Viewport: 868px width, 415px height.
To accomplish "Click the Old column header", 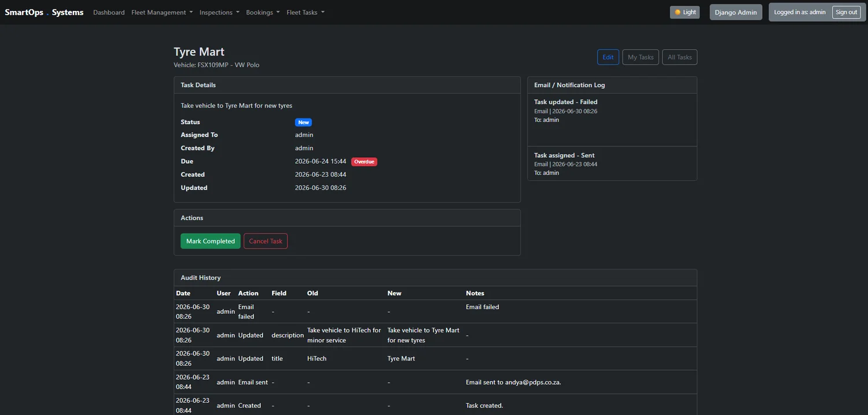I will coord(312,293).
